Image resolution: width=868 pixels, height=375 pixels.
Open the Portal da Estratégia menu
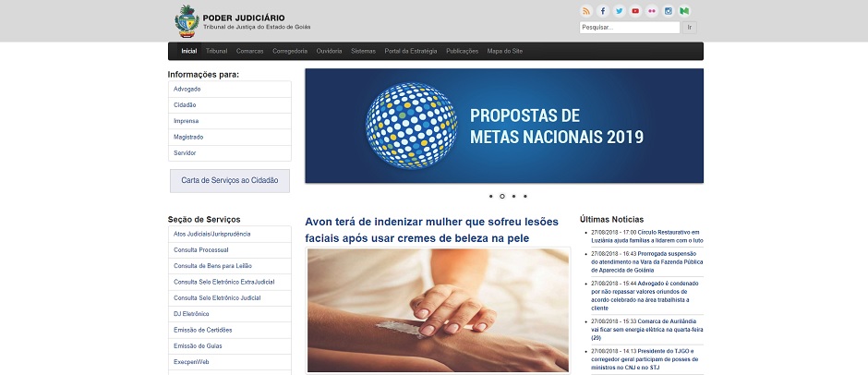coord(411,51)
